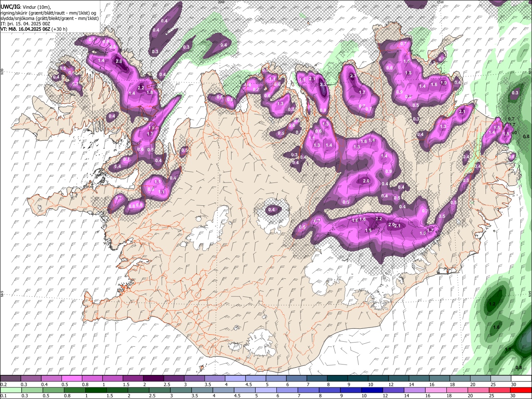Screen dimensions: 532x399
Task: Pick the bright pink 0.5 snow scale swatch
Action: (71, 379)
